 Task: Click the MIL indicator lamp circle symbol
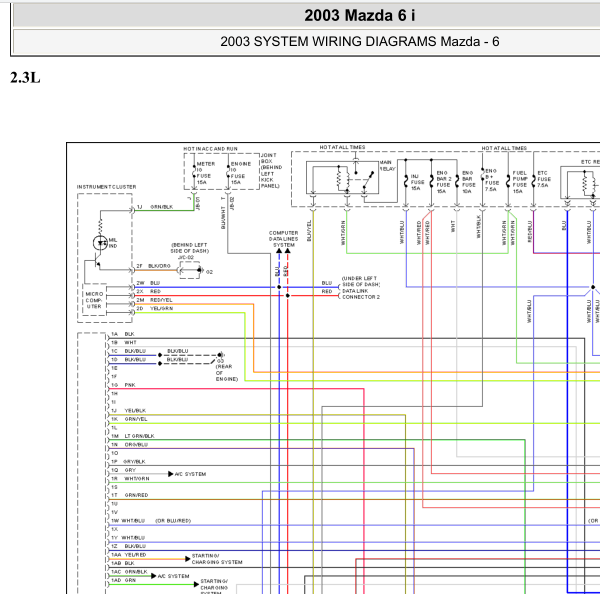point(100,243)
